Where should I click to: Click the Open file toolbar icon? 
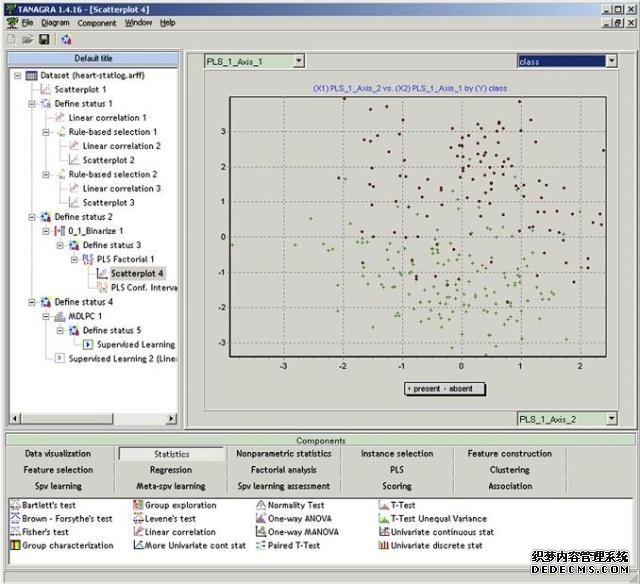click(26, 39)
